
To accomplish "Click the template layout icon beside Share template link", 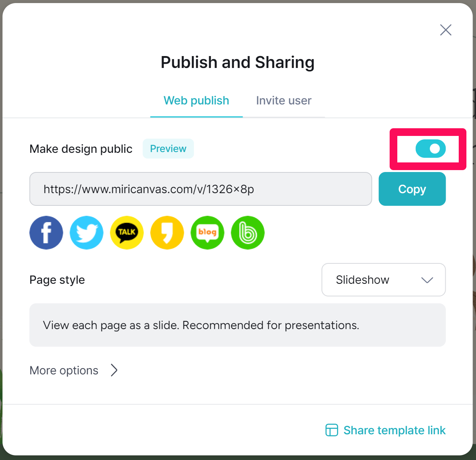I will 332,430.
